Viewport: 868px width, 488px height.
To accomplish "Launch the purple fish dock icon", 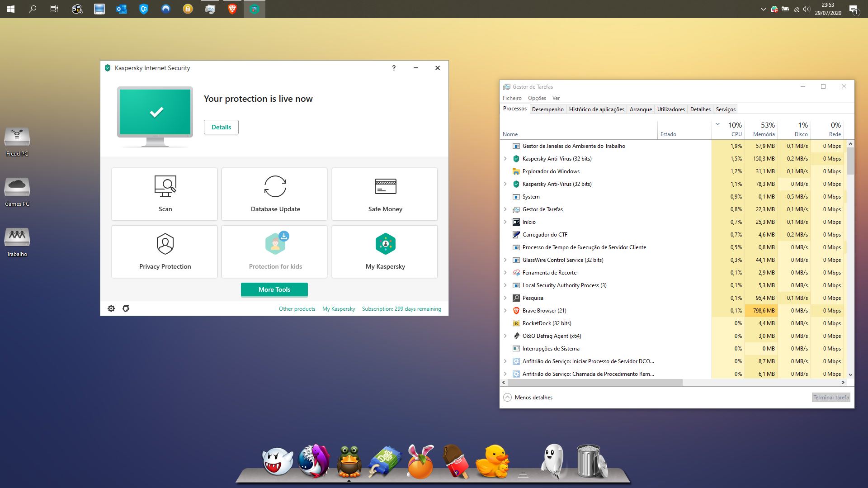I will (x=314, y=461).
